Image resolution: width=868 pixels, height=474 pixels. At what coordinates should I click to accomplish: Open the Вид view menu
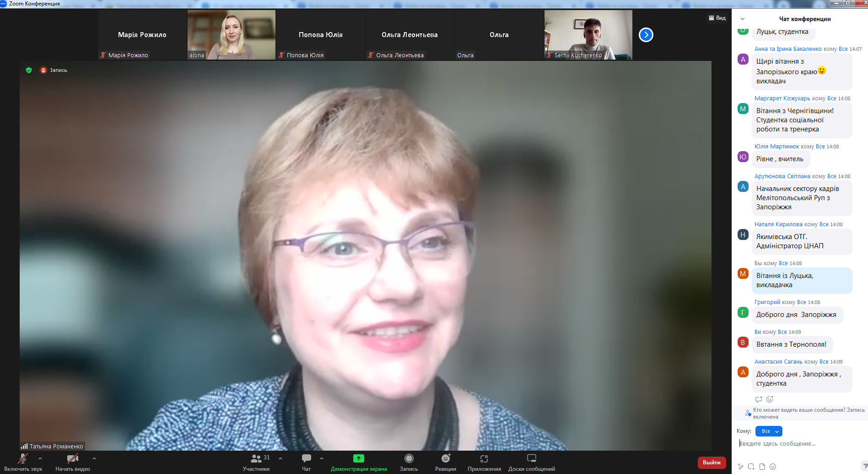point(717,18)
